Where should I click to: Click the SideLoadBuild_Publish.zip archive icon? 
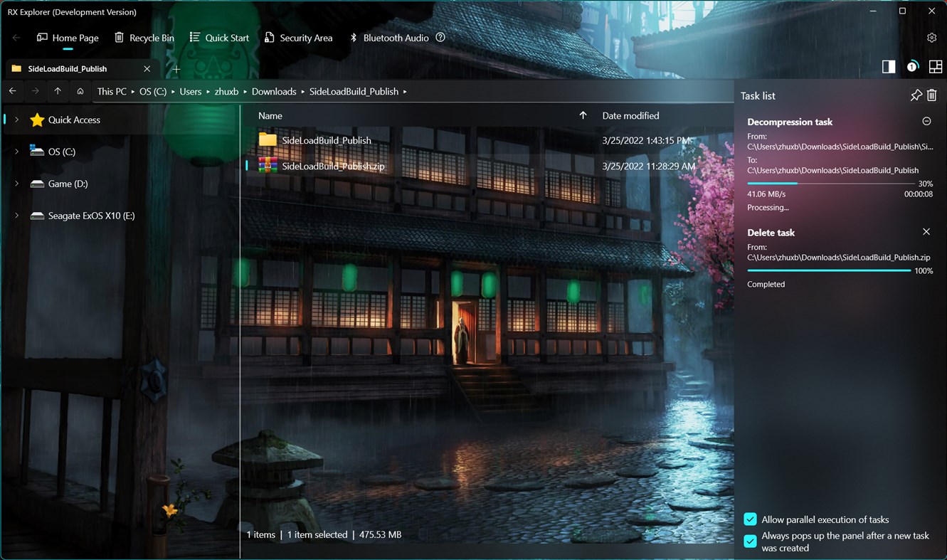268,165
